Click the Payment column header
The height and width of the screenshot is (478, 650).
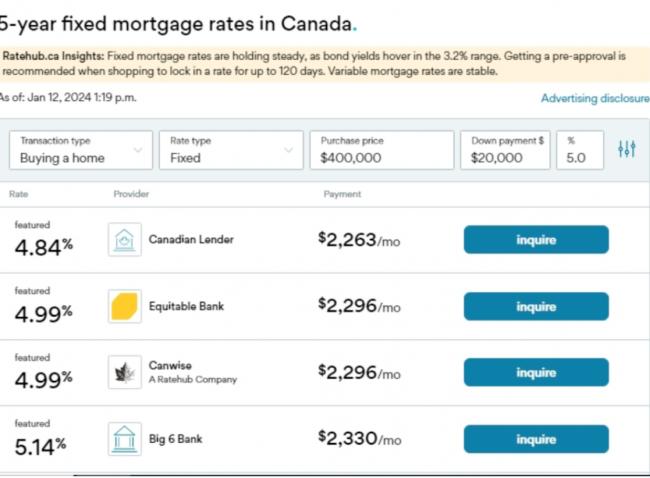point(342,194)
